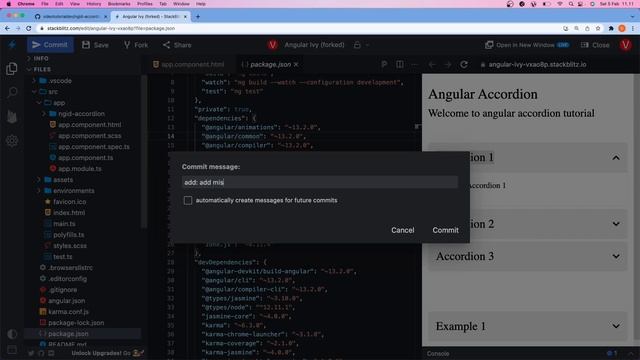The image size is (640, 360).
Task: Click the Fork button
Action: click(x=136, y=45)
